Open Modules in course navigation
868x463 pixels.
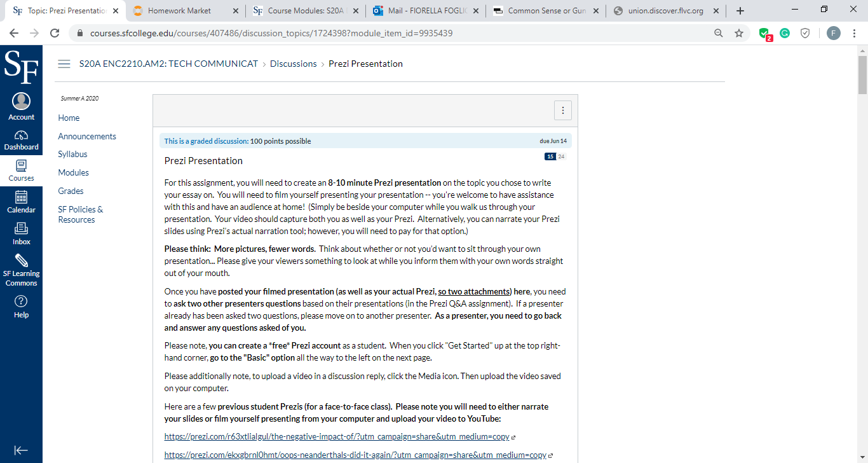click(73, 172)
